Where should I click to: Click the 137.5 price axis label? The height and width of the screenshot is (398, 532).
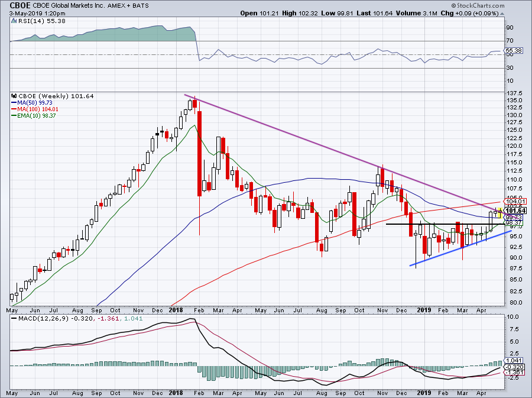(514, 93)
